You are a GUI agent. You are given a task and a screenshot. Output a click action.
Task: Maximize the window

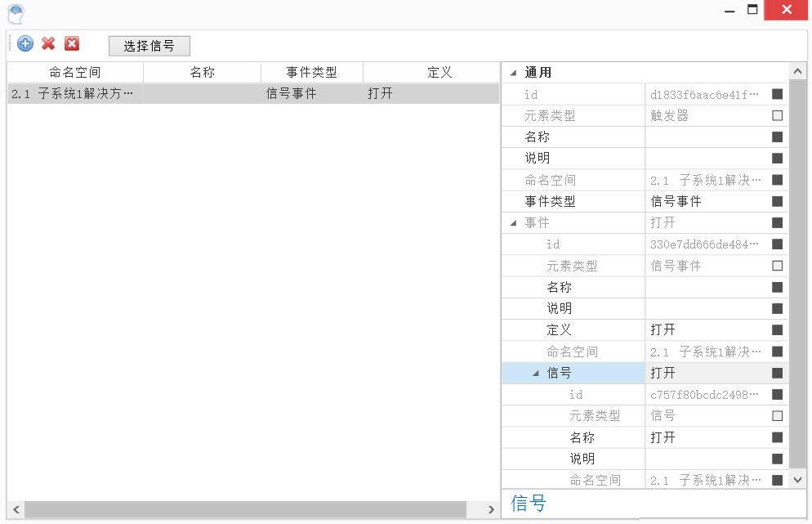tap(752, 9)
